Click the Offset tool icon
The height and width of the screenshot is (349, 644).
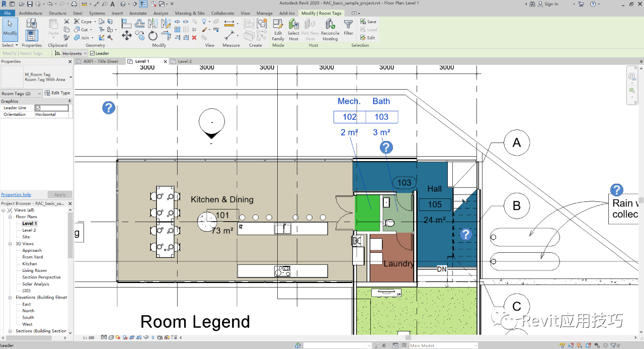[140, 23]
